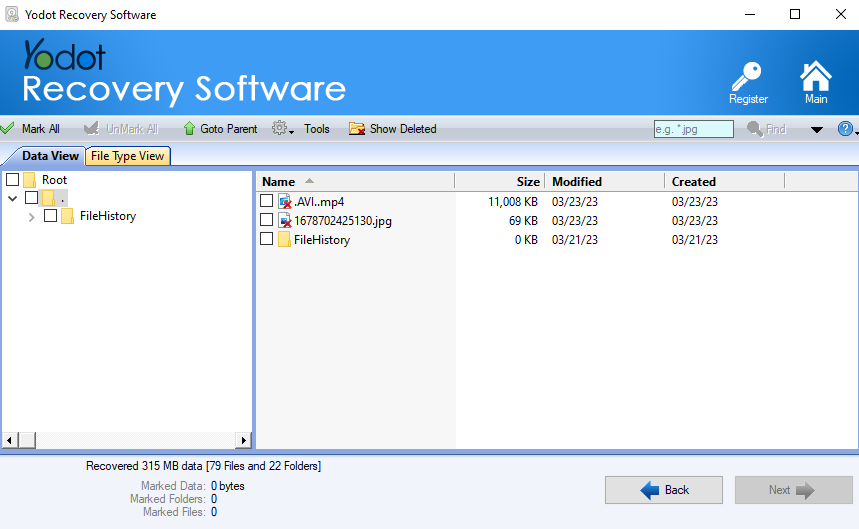Select the 1678702425130.jpg file name
Image resolution: width=859 pixels, height=529 pixels.
click(343, 221)
